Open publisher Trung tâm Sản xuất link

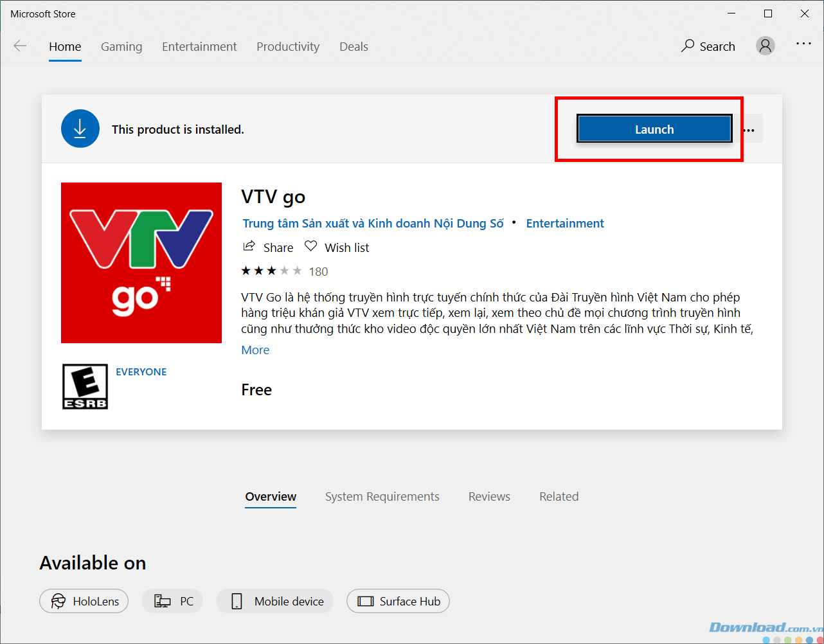click(x=373, y=224)
